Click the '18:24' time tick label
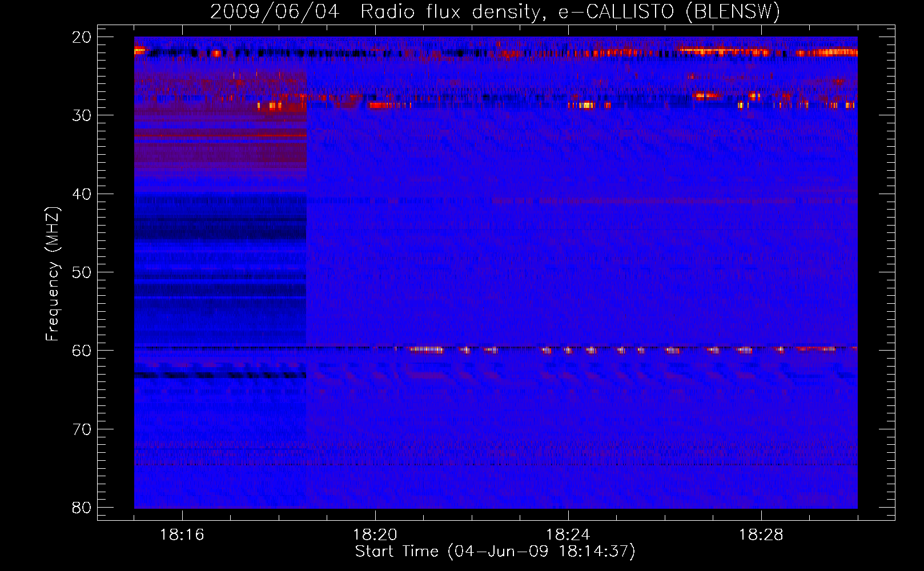 coord(568,535)
